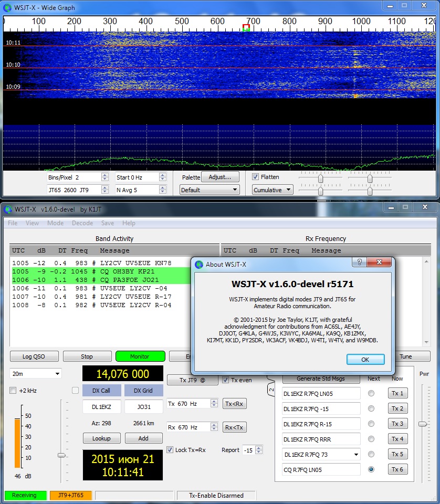Screen dimensions: 440x504
Task: Open the Decode menu
Action: pyautogui.click(x=82, y=223)
